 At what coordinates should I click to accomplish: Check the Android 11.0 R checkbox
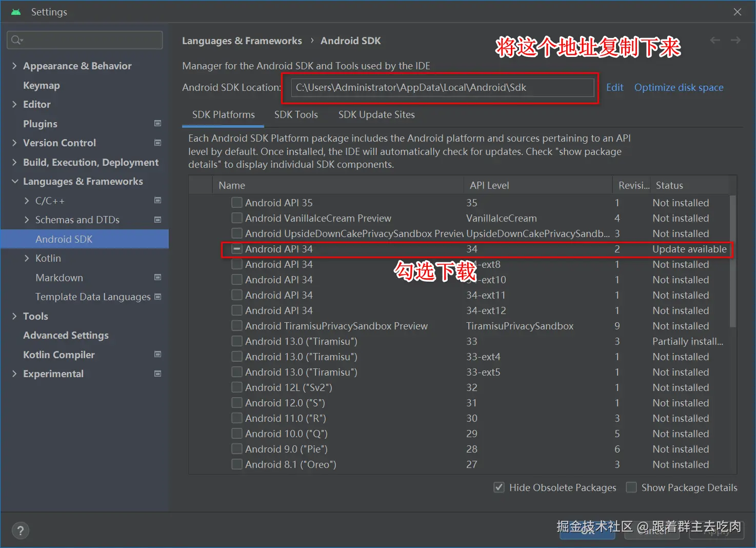237,418
